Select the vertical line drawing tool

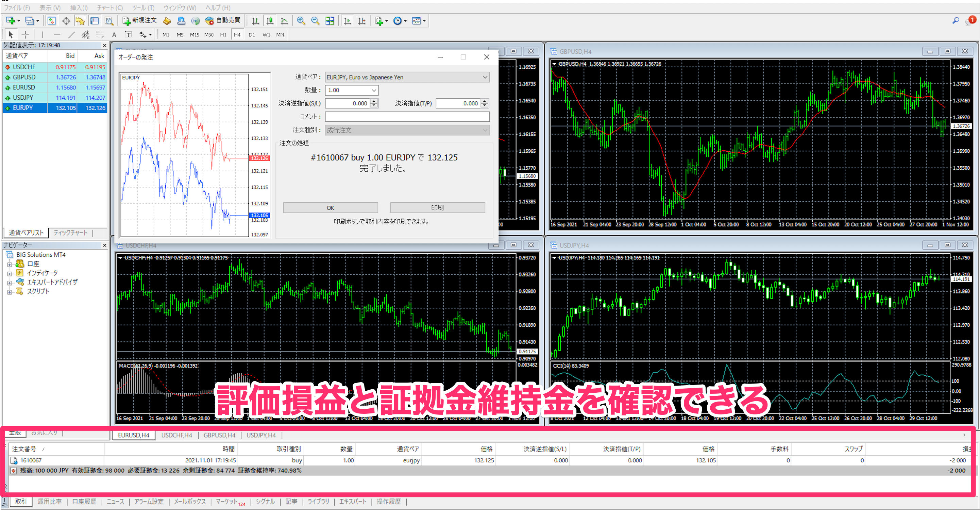(x=43, y=35)
